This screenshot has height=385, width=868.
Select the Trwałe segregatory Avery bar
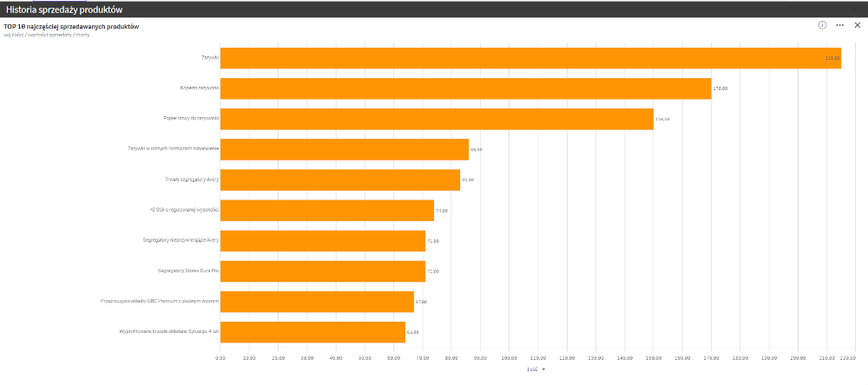[x=340, y=179]
